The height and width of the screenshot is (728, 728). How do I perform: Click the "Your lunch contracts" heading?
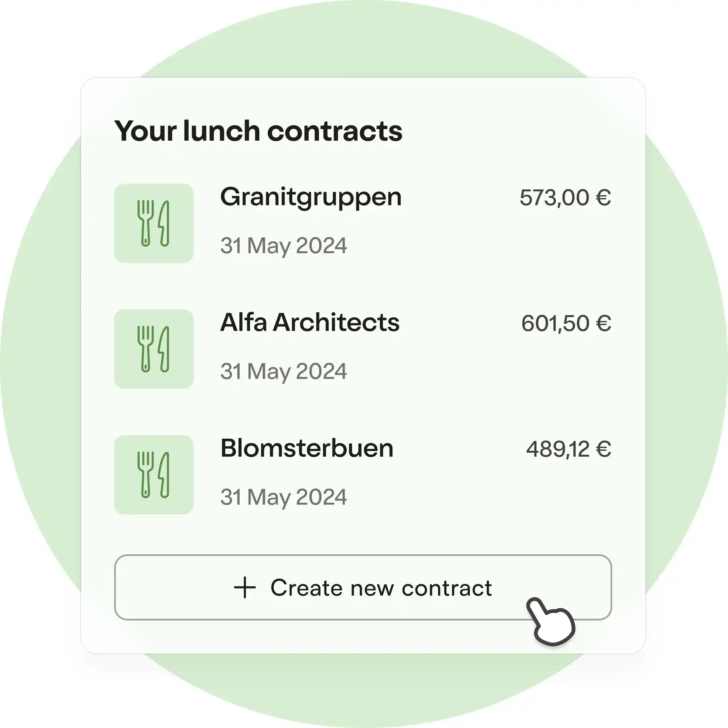258,131
